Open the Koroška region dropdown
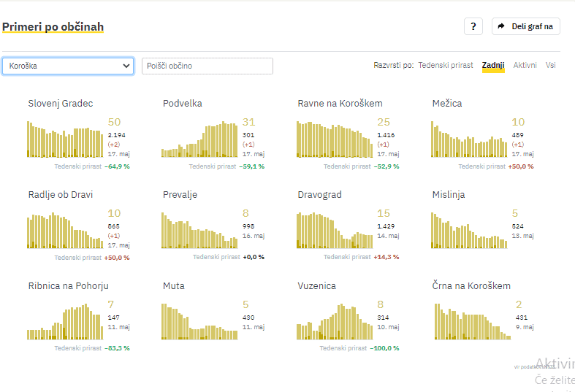The width and height of the screenshot is (575, 392). point(68,66)
